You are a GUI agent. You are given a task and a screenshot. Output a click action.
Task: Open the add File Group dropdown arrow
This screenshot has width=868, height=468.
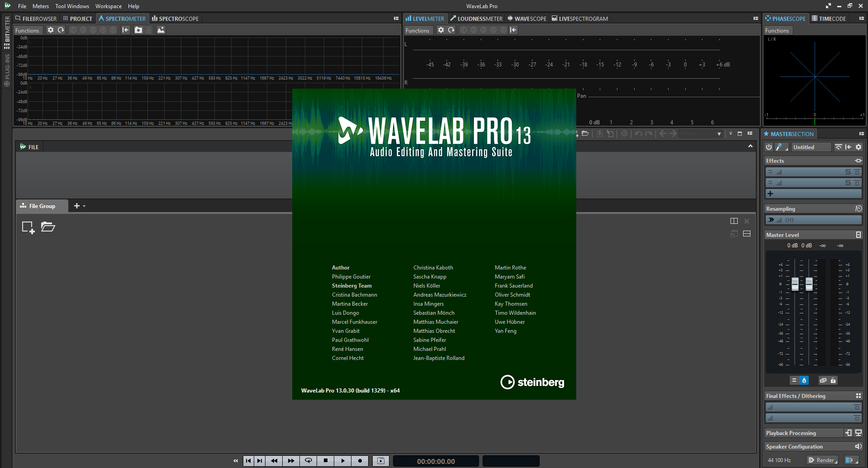point(84,206)
